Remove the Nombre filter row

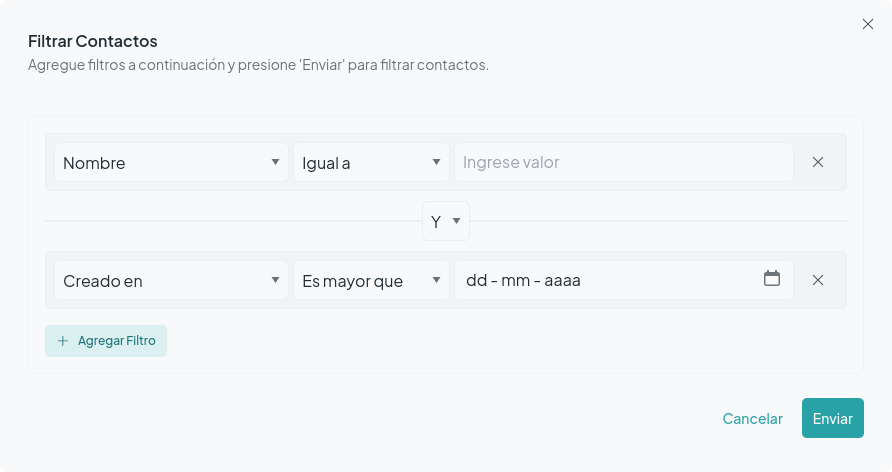[817, 162]
